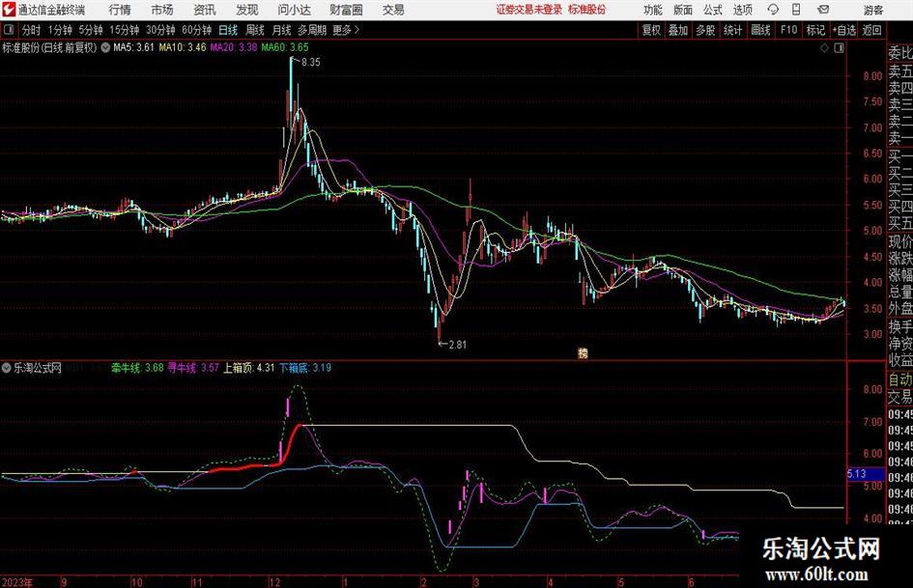Click the 8.35 high price label

pyautogui.click(x=311, y=63)
